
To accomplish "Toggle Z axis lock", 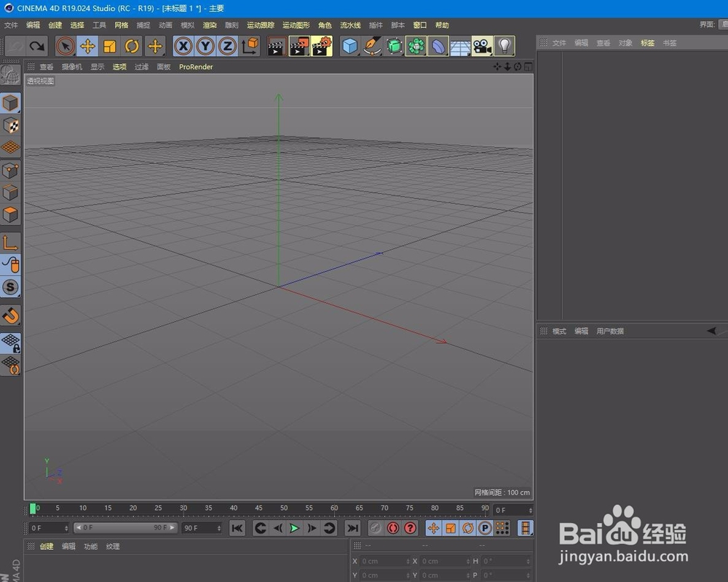I will pos(227,46).
